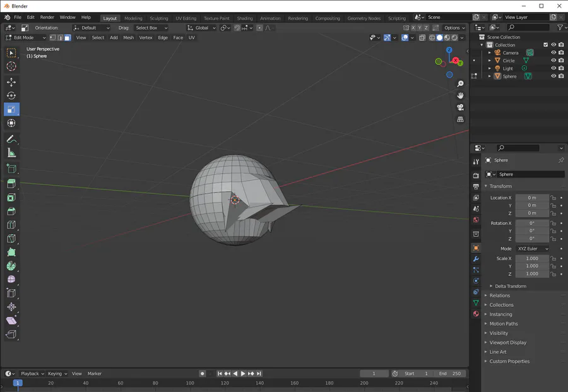568x392 pixels.
Task: Click the viewport zoom magnifier icon
Action: [460, 84]
